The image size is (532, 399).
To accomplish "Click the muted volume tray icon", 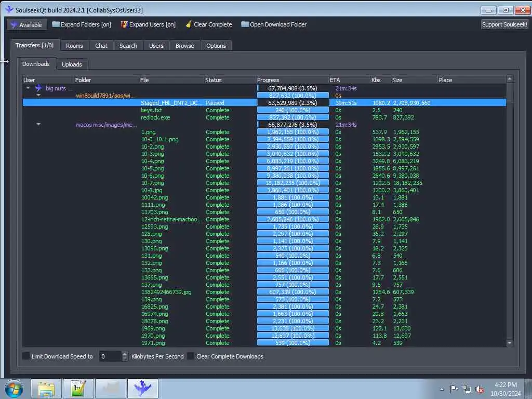I will [x=480, y=390].
